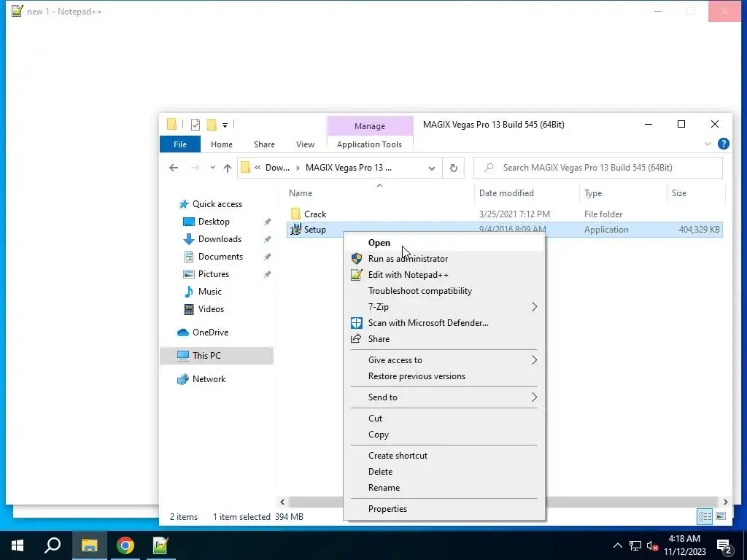The image size is (747, 560).
Task: Select Quick access in navigation pane
Action: point(217,204)
